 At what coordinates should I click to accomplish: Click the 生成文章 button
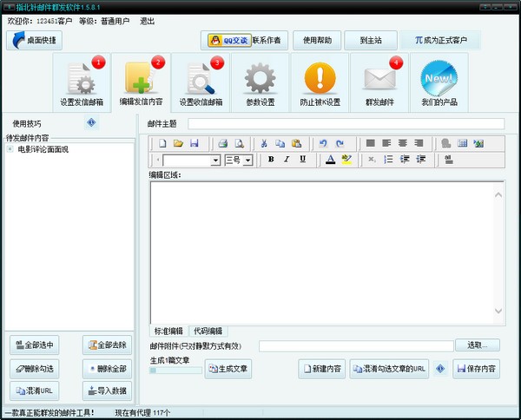pos(228,370)
